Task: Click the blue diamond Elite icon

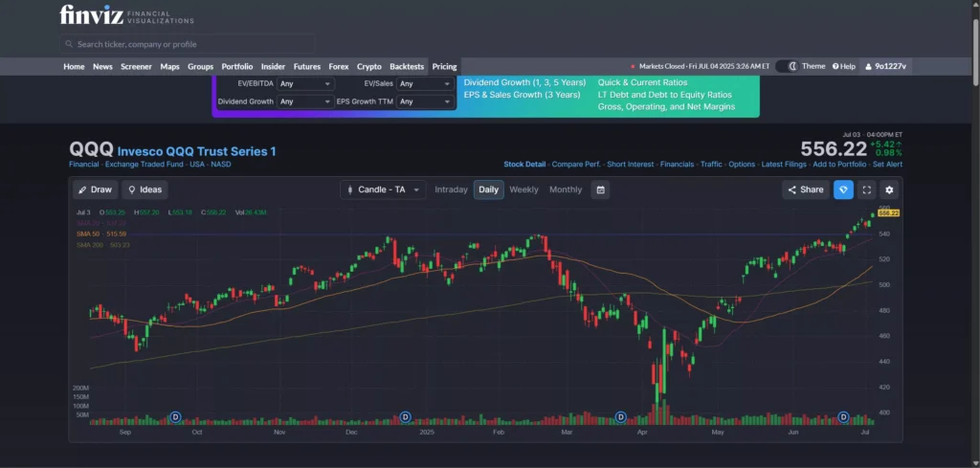Action: 844,189
